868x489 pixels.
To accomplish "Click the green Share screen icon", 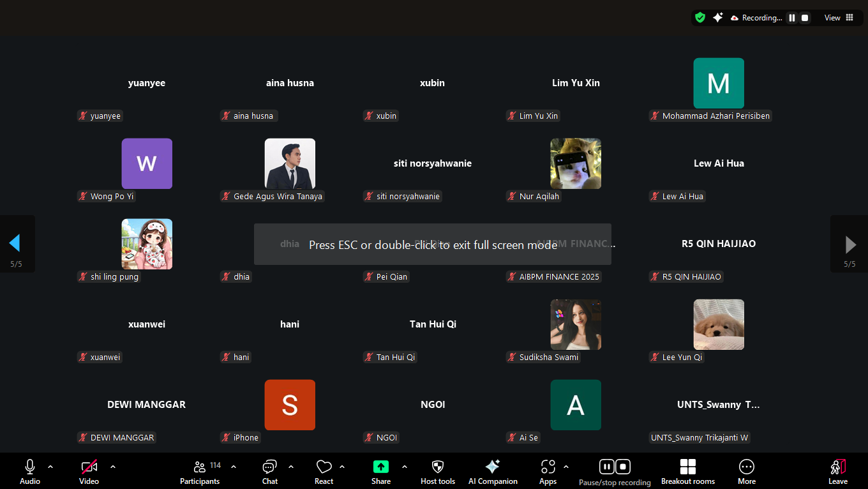I will click(x=381, y=467).
